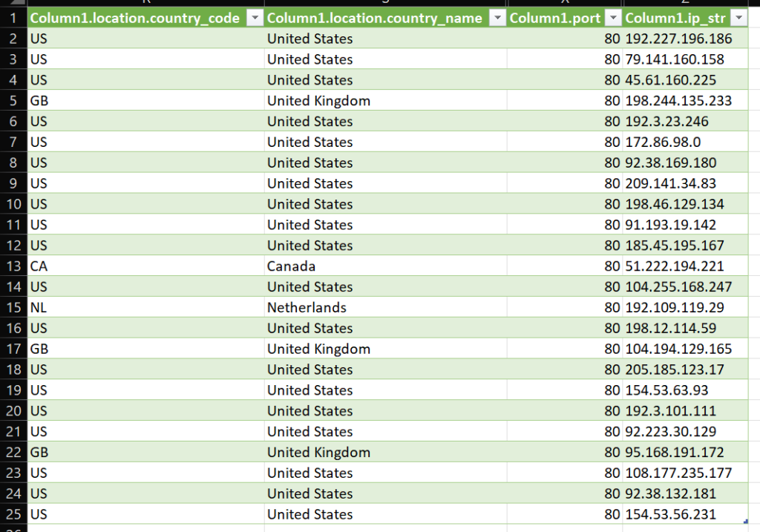Image resolution: width=760 pixels, height=532 pixels.
Task: Select the Canada country name cell
Action: (x=385, y=266)
